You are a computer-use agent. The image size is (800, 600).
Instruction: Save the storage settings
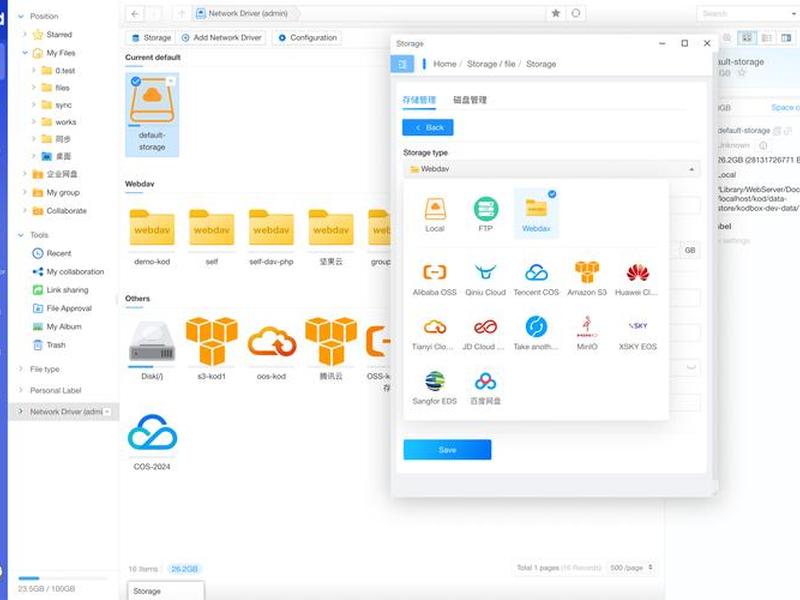(x=447, y=449)
